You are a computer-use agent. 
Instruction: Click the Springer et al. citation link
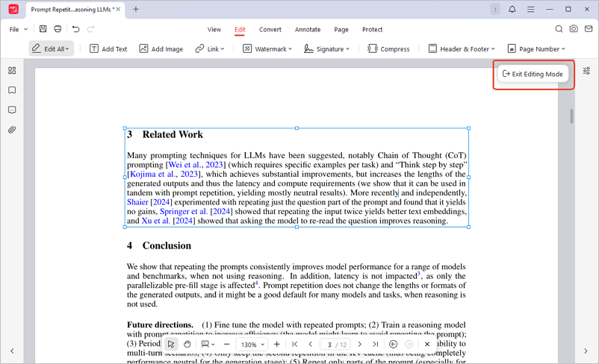pyautogui.click(x=184, y=211)
